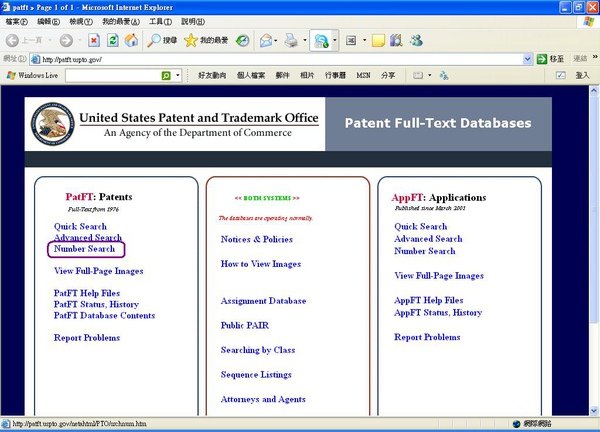Open the 檢視 (View) menu

click(x=81, y=21)
